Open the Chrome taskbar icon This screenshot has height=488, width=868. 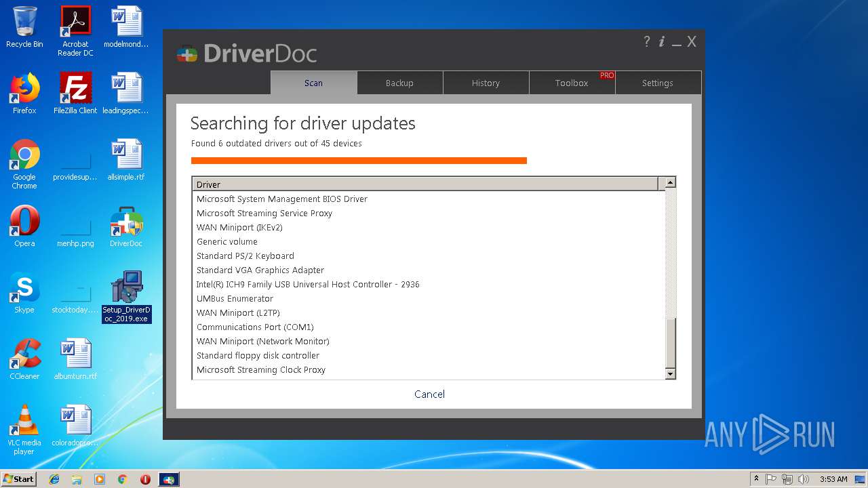pos(122,479)
